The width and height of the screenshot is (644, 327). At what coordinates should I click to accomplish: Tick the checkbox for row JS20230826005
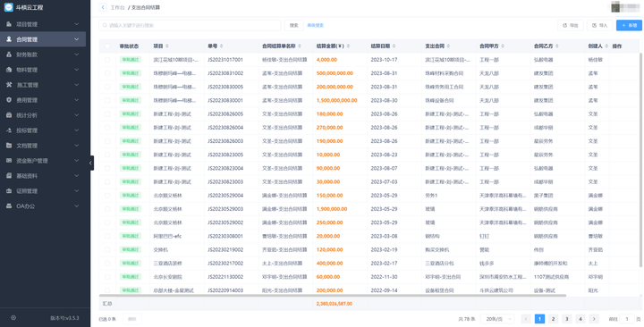tap(107, 114)
